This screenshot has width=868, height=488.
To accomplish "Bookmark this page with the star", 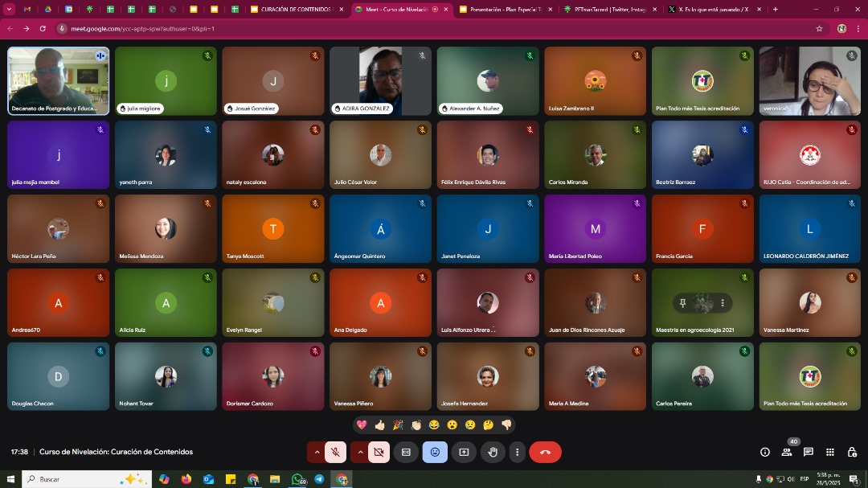I will click(x=819, y=29).
